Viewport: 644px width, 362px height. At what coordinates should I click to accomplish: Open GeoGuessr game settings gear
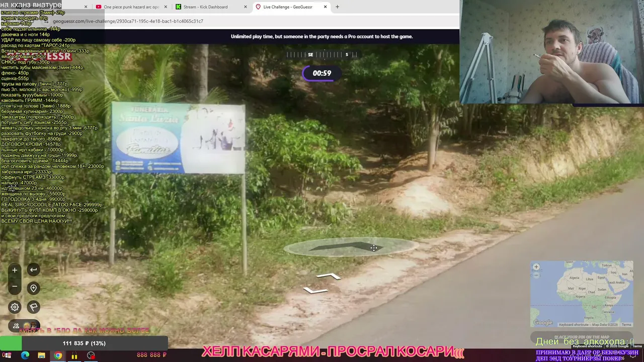click(15, 307)
